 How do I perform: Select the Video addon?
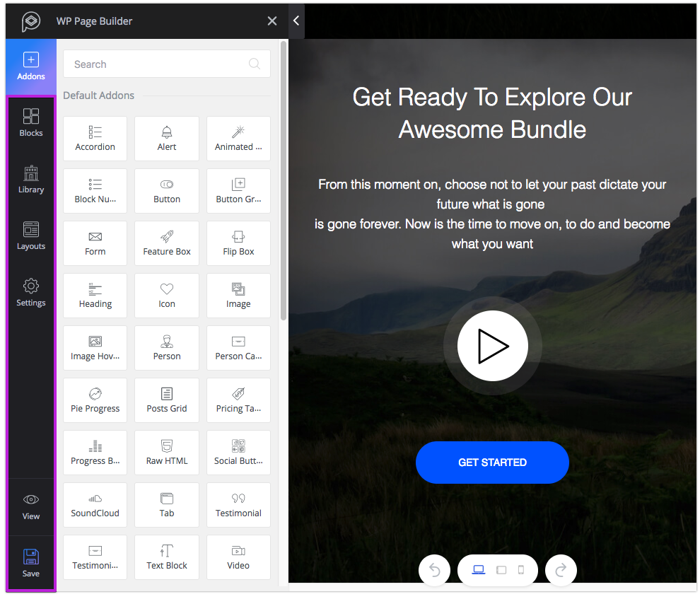pos(238,557)
